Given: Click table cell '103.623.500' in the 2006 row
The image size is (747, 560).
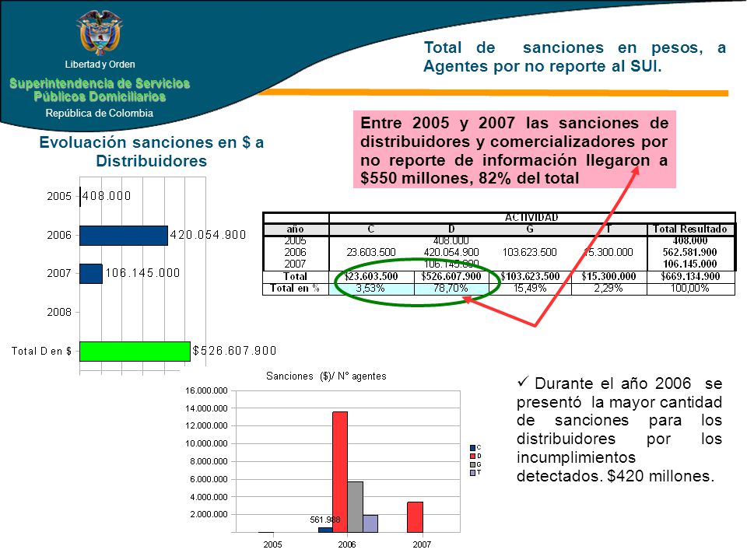Looking at the screenshot, I should coord(530,252).
